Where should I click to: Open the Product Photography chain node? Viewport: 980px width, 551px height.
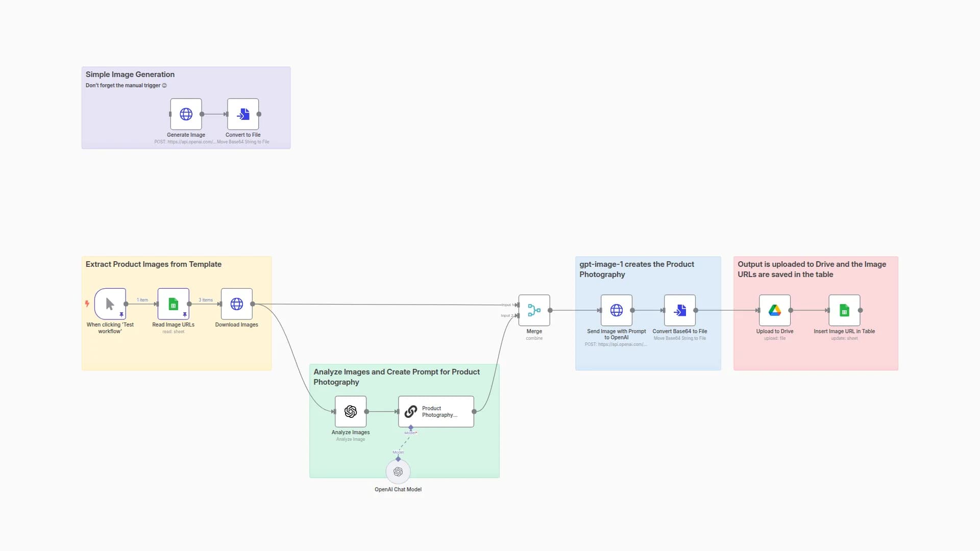click(436, 412)
